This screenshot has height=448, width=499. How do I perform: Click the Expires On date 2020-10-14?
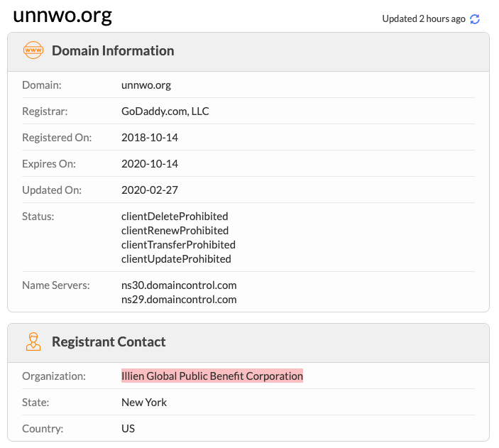click(150, 163)
